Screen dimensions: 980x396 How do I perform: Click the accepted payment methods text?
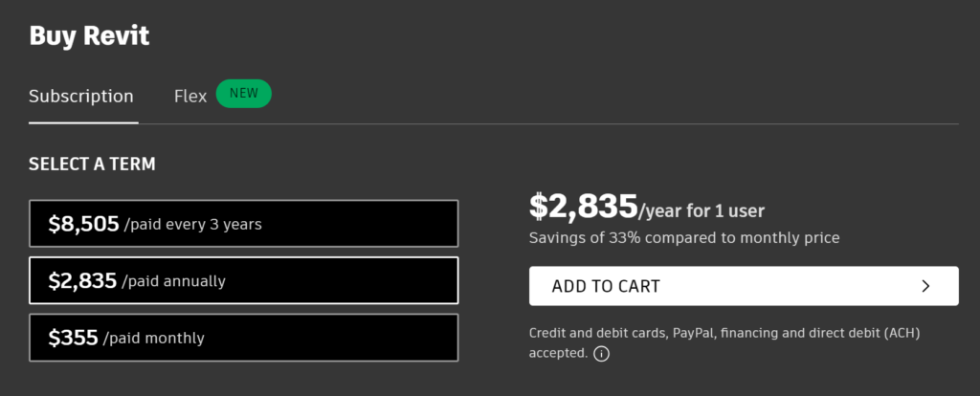[724, 342]
